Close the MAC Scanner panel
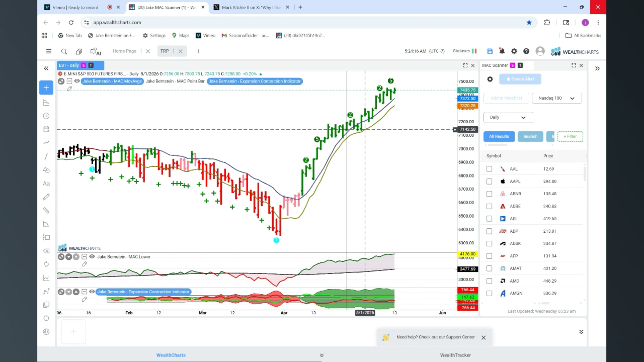644x362 pixels. click(x=581, y=65)
